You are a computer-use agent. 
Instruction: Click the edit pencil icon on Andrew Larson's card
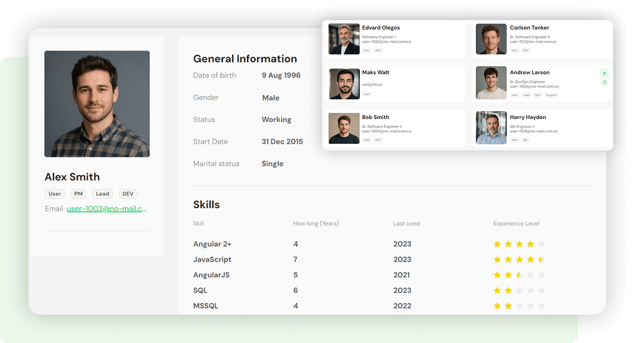point(604,73)
